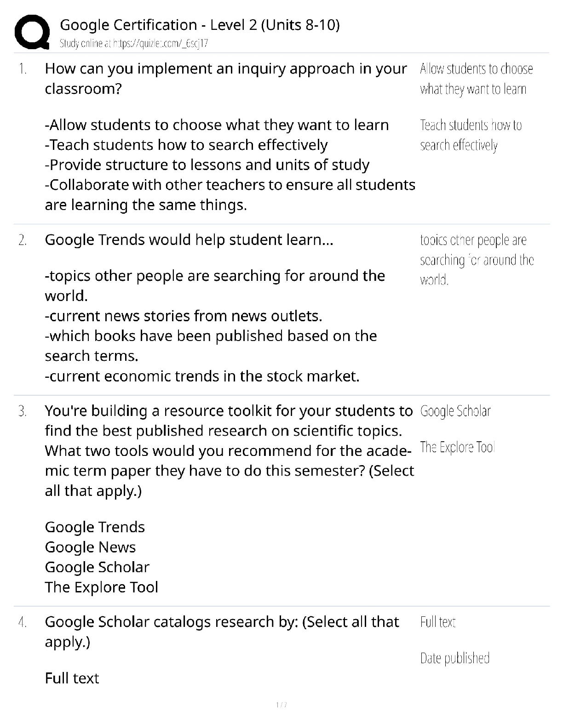Viewport: 563px width, 728px height.
Task: Click the Google Trends question heading
Action: tap(189, 240)
